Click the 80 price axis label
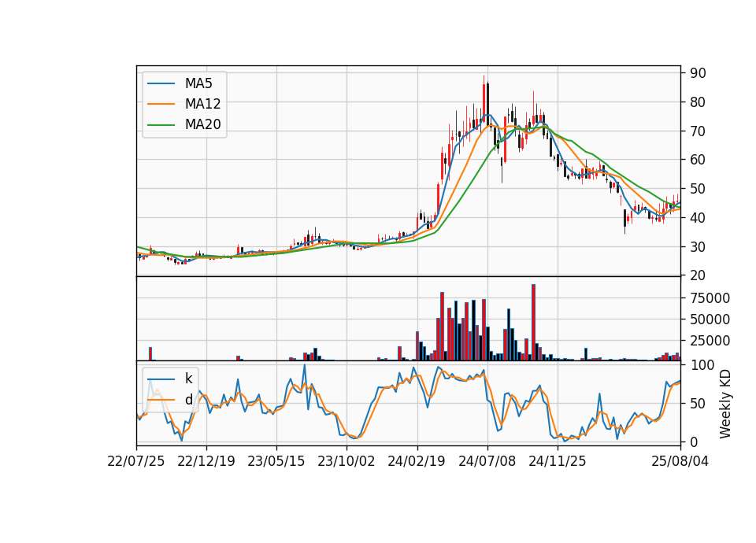756x543 pixels. click(x=698, y=102)
